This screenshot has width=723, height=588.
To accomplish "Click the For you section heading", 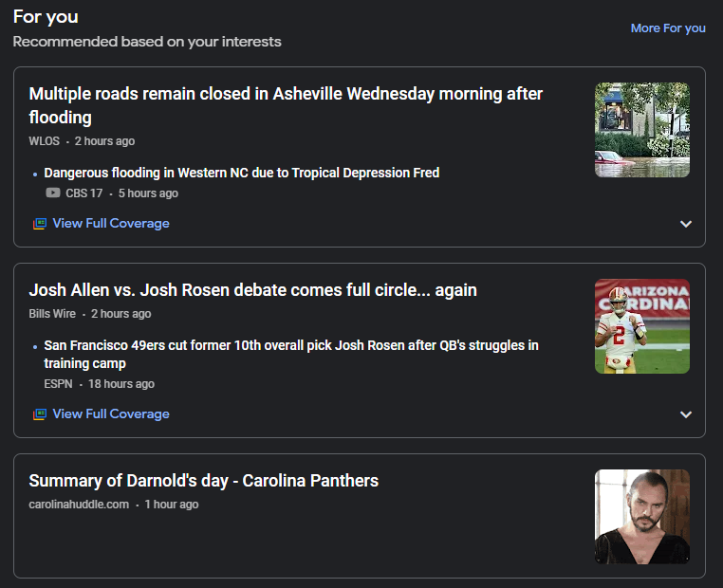I will click(46, 17).
